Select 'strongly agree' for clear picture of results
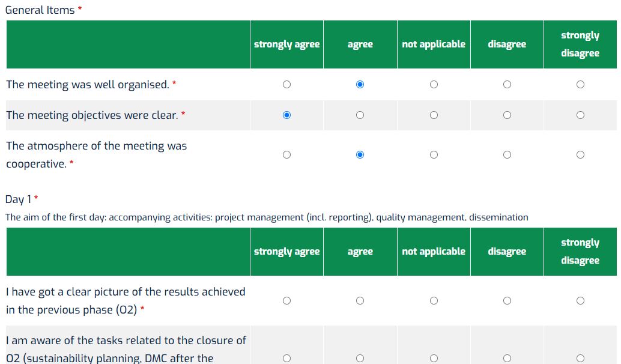621x364 pixels. (286, 301)
